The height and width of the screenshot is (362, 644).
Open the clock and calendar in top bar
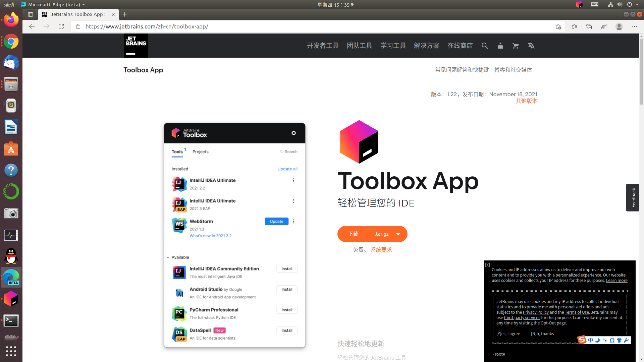(335, 5)
